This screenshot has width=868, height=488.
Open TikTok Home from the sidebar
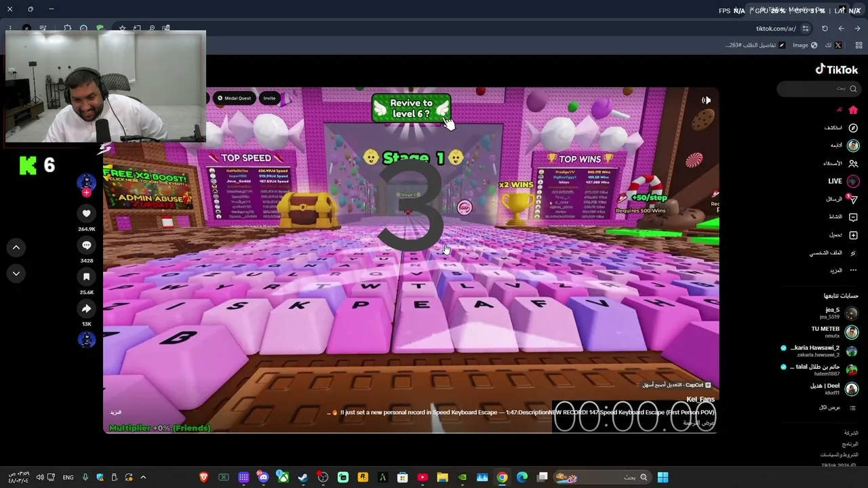(852, 110)
